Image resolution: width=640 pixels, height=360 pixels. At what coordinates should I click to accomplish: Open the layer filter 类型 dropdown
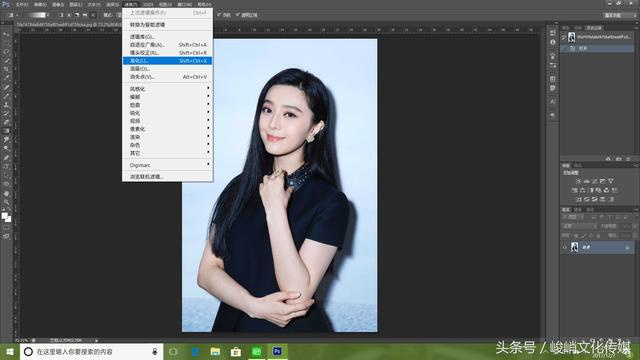pyautogui.click(x=572, y=217)
